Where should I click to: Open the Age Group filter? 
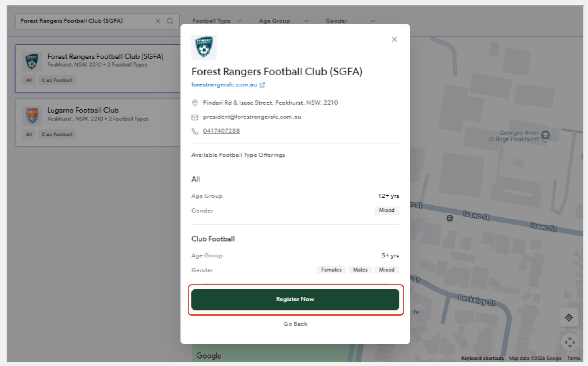(x=284, y=21)
